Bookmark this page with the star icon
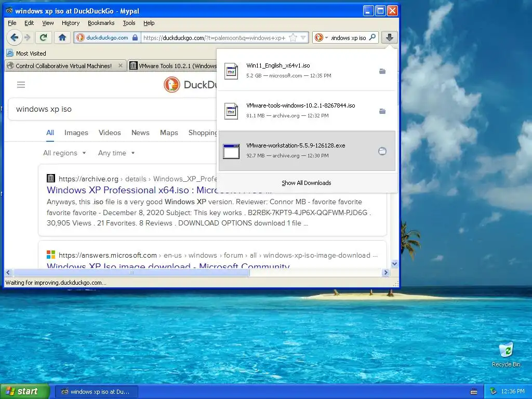Screen dimensions: 532x399 (293, 37)
